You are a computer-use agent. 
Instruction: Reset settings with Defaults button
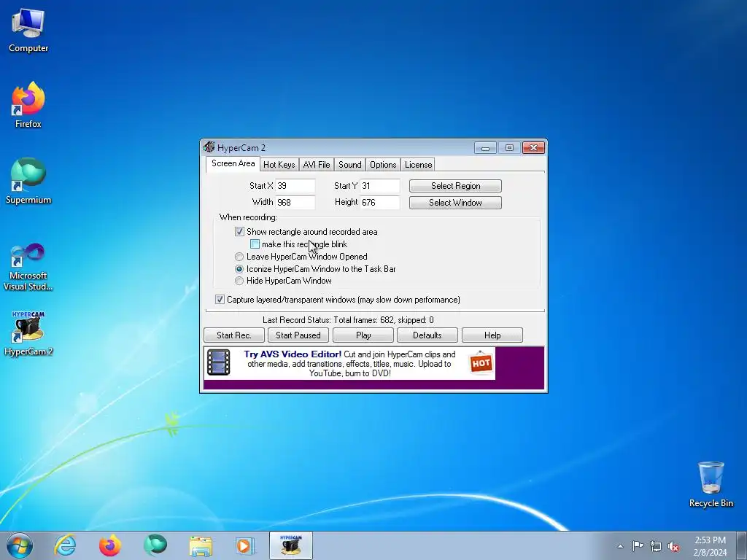point(427,335)
